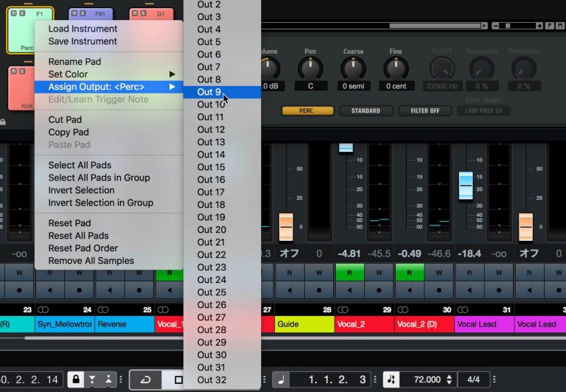Solo the F1 Perc pad
This screenshot has width=566, height=392.
click(22, 13)
